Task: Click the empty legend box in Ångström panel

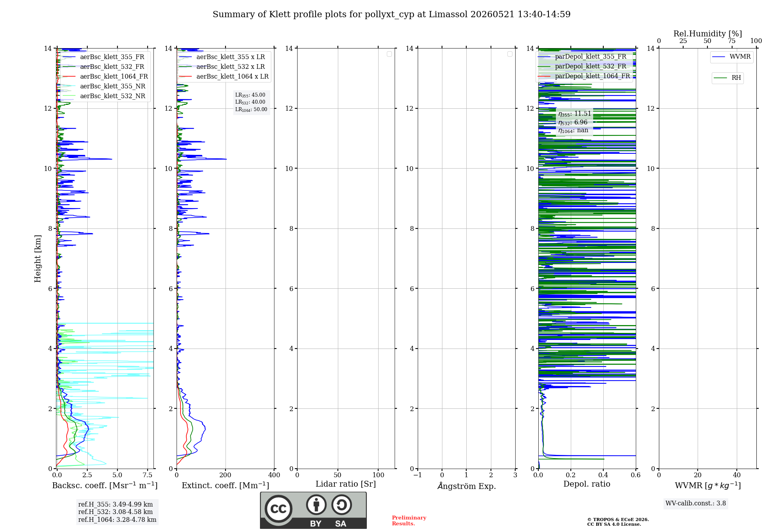Action: pyautogui.click(x=510, y=54)
